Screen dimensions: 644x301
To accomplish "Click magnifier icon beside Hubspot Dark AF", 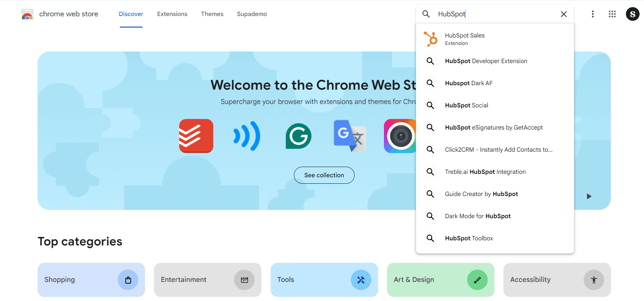I will (x=430, y=83).
